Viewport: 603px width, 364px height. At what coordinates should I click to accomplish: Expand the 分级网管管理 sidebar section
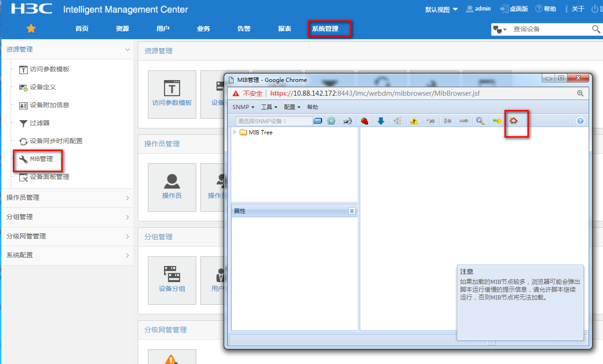tap(128, 237)
